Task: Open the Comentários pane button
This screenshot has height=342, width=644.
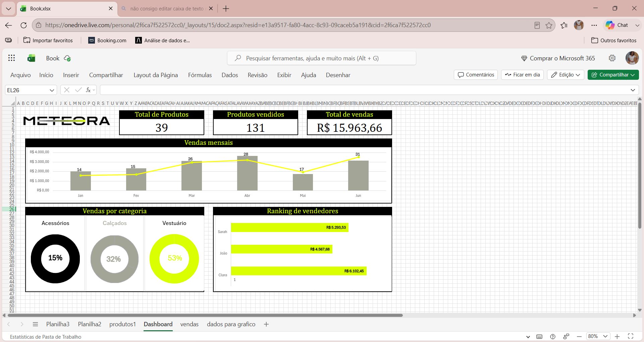Action: (x=476, y=75)
